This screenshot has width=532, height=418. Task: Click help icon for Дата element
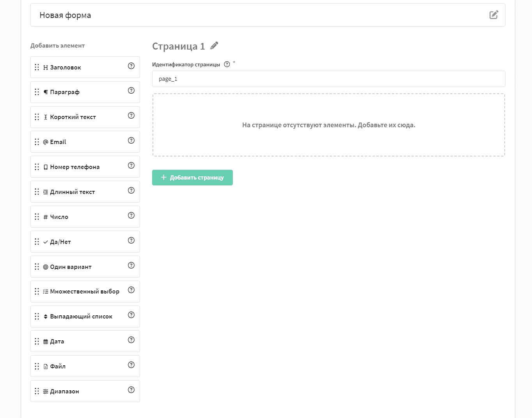tap(131, 340)
